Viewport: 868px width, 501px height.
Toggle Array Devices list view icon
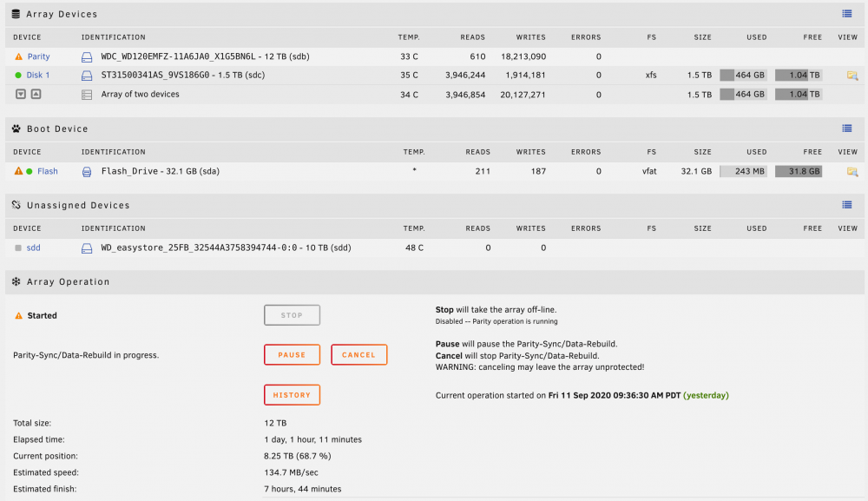click(x=847, y=14)
